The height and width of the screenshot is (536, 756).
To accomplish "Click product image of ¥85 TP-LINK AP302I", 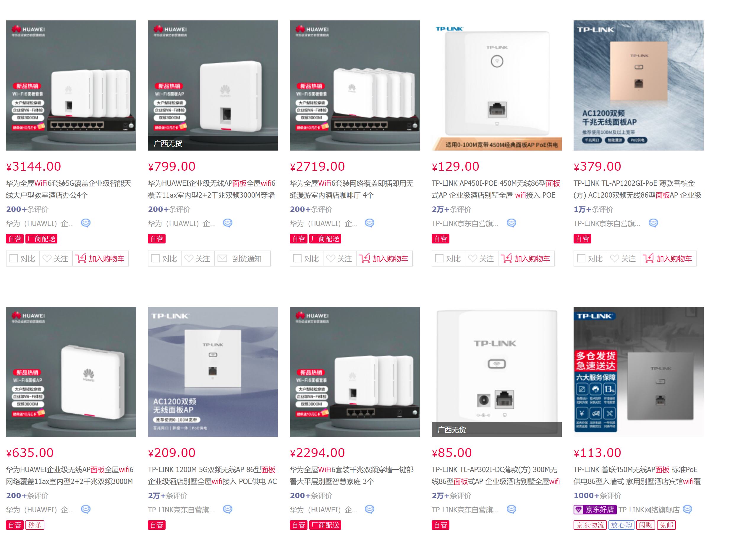I will 496,372.
